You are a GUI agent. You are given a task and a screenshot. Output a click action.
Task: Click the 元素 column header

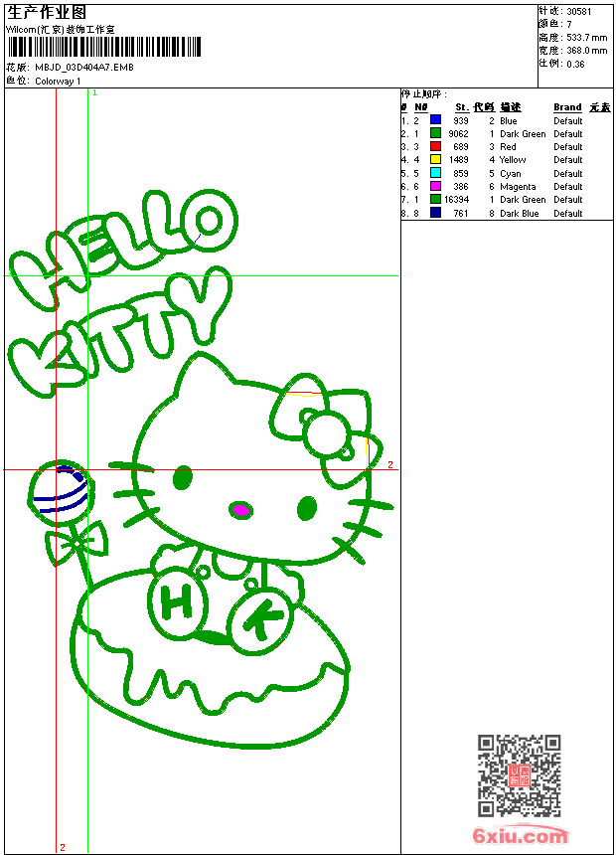pyautogui.click(x=600, y=107)
